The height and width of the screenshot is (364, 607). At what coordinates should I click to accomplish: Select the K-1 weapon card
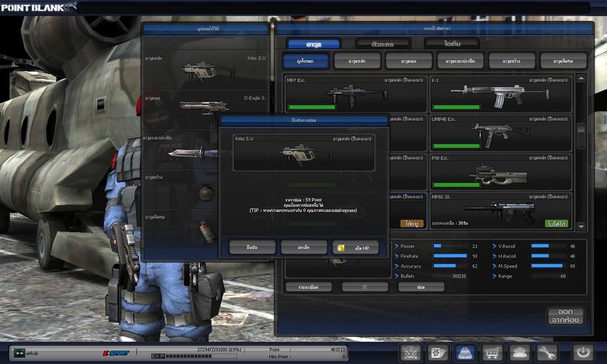pos(500,94)
